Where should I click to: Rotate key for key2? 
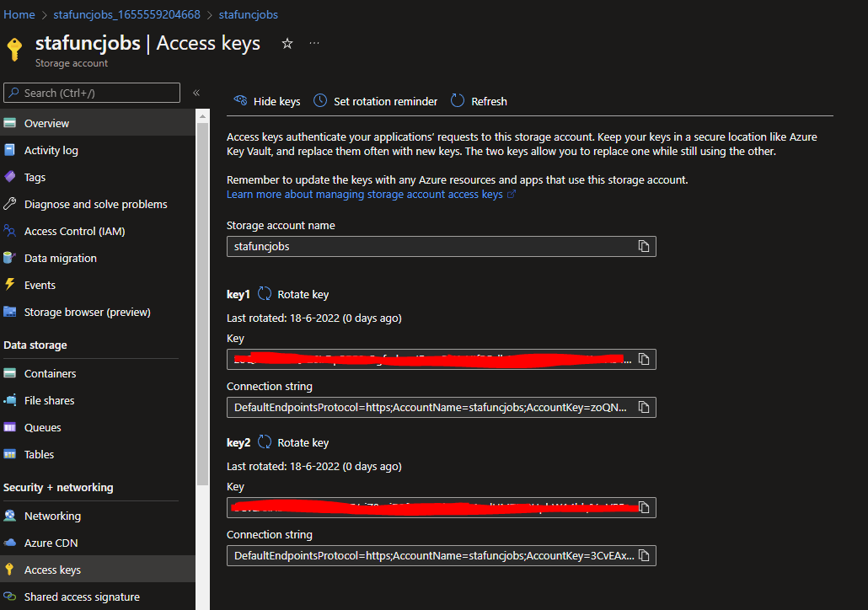pos(293,442)
